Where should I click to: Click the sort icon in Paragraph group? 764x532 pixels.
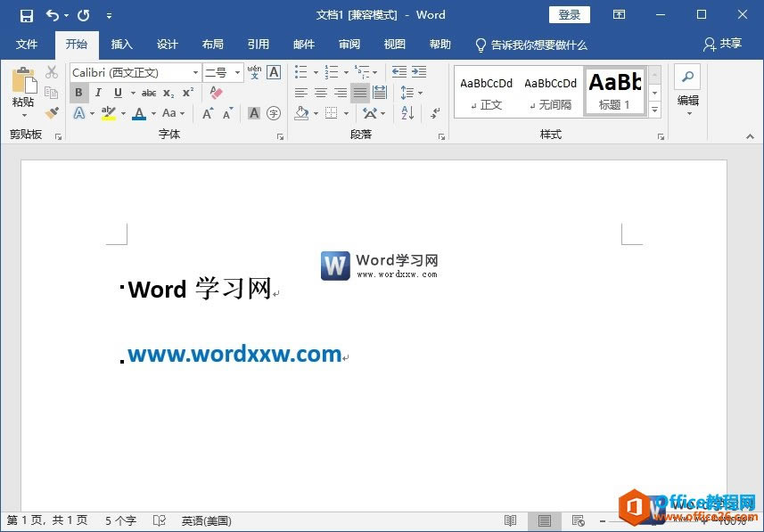[x=407, y=113]
